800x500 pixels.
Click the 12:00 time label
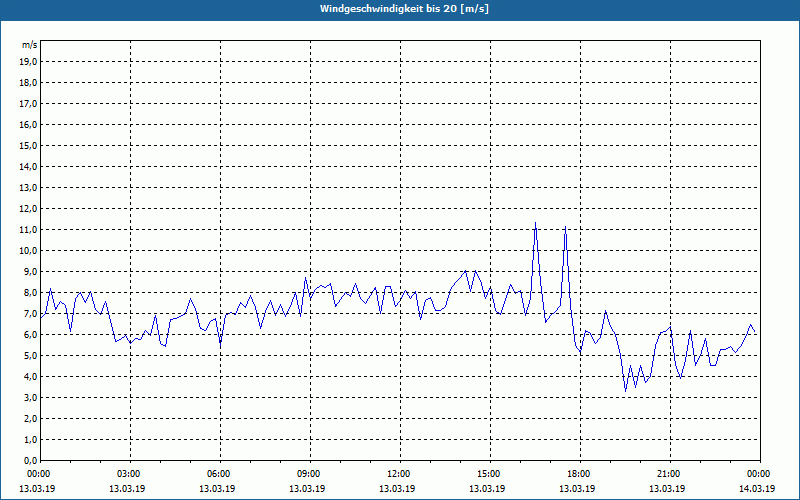click(x=400, y=474)
